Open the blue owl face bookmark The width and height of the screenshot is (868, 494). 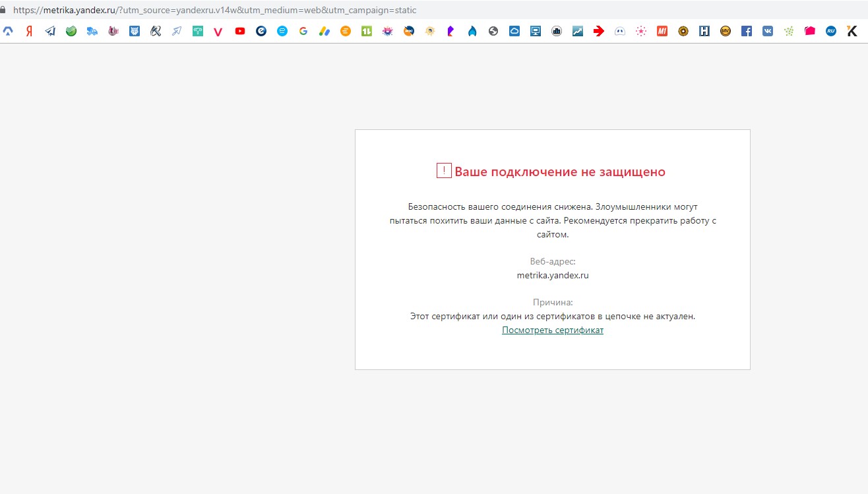click(x=135, y=31)
